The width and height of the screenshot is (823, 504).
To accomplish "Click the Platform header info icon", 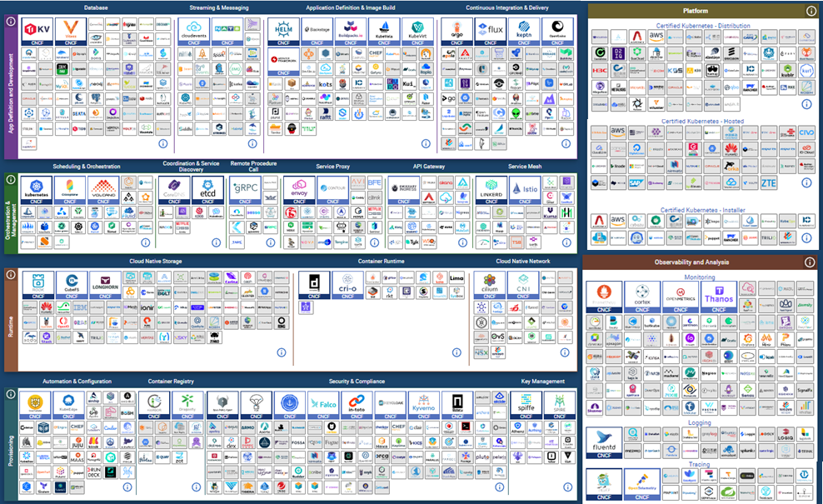I will 811,11.
